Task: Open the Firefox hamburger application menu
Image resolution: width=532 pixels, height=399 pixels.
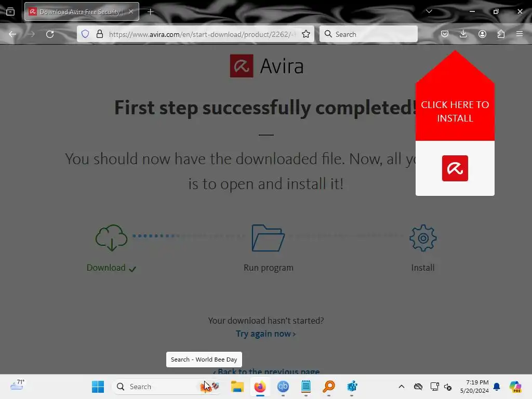Action: coord(520,34)
